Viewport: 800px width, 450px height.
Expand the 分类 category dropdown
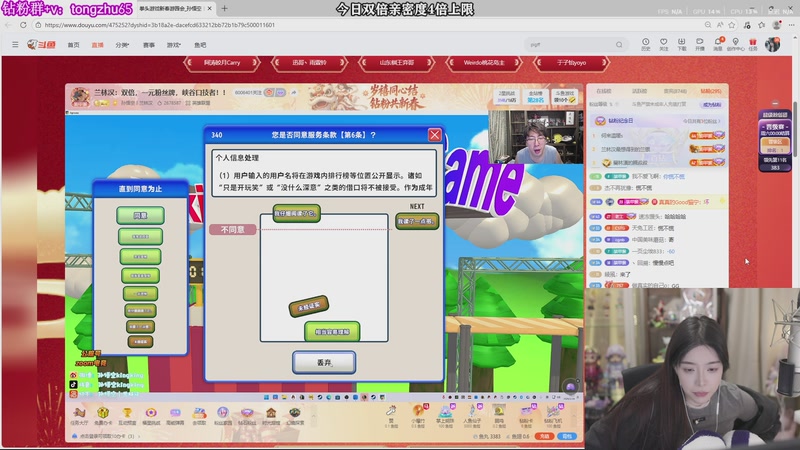pos(122,45)
